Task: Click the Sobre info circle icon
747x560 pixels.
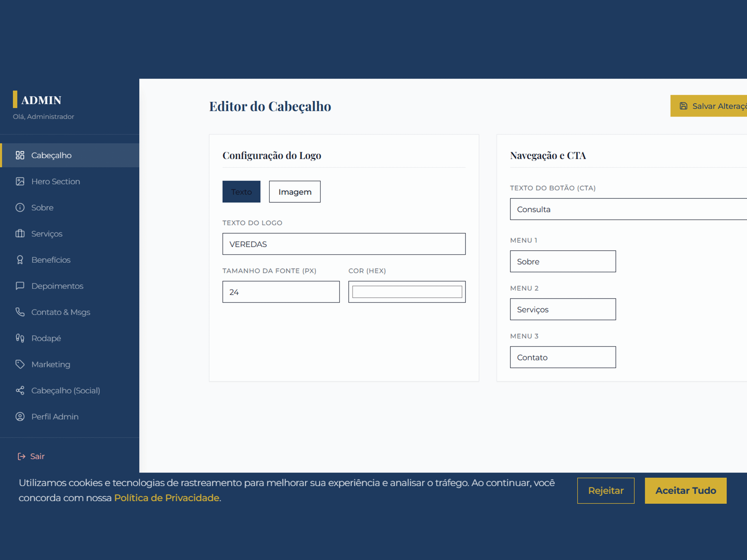Action: coord(20,208)
